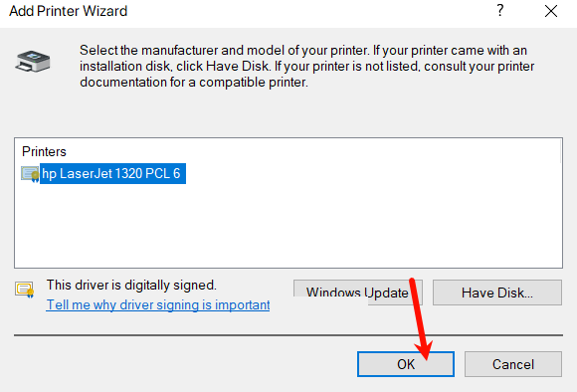
Task: Select the hp LaserJet 1320 PCL 6 entry
Action: click(112, 173)
